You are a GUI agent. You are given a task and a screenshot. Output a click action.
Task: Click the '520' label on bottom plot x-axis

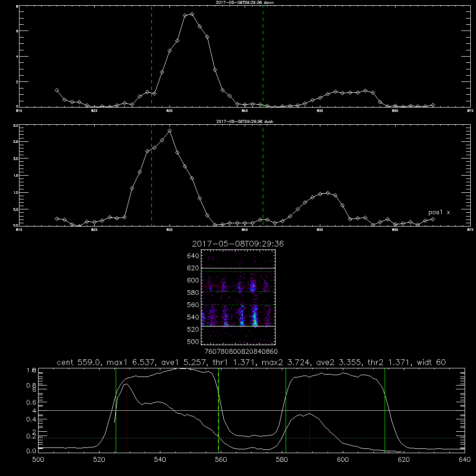pyautogui.click(x=99, y=460)
